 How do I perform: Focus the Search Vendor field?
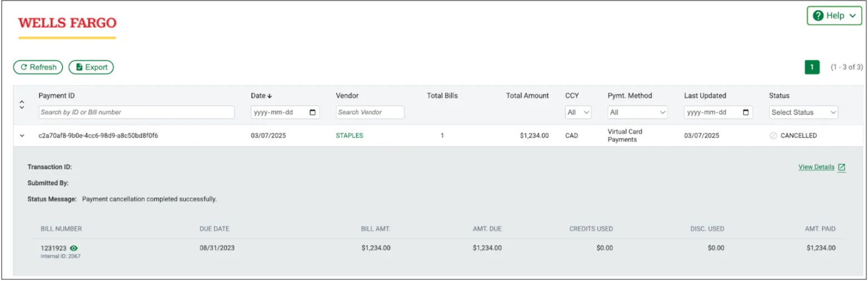370,112
